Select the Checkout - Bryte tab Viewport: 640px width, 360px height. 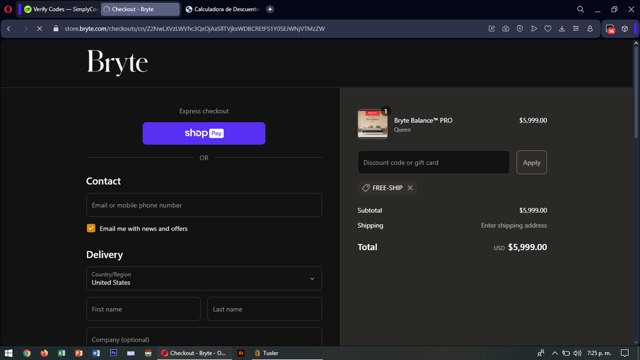click(140, 9)
